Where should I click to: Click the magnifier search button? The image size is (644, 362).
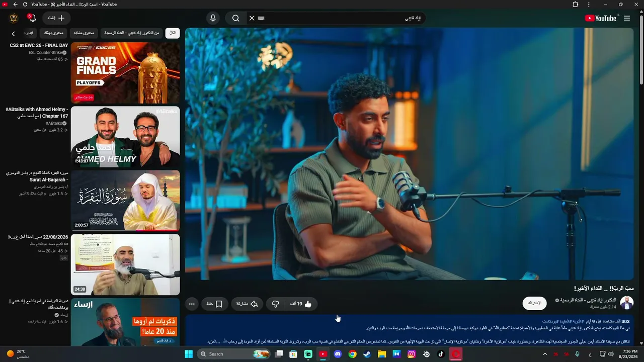coord(235,18)
